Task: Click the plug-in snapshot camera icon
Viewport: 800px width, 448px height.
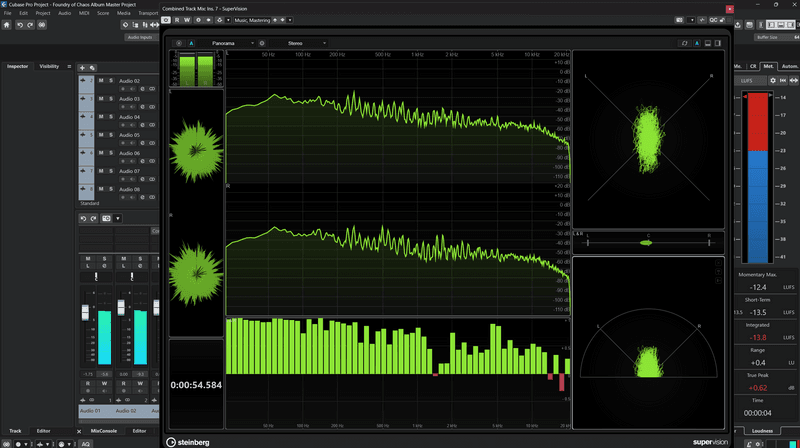Action: (679, 20)
